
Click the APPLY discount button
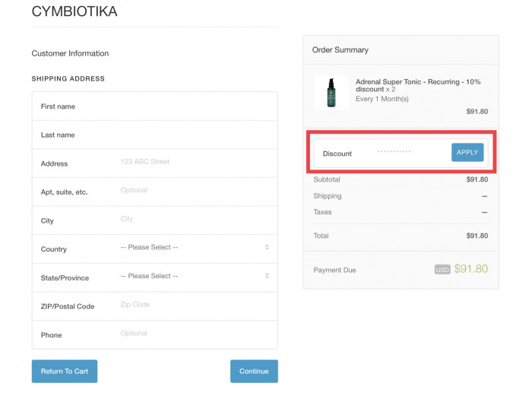click(x=467, y=152)
